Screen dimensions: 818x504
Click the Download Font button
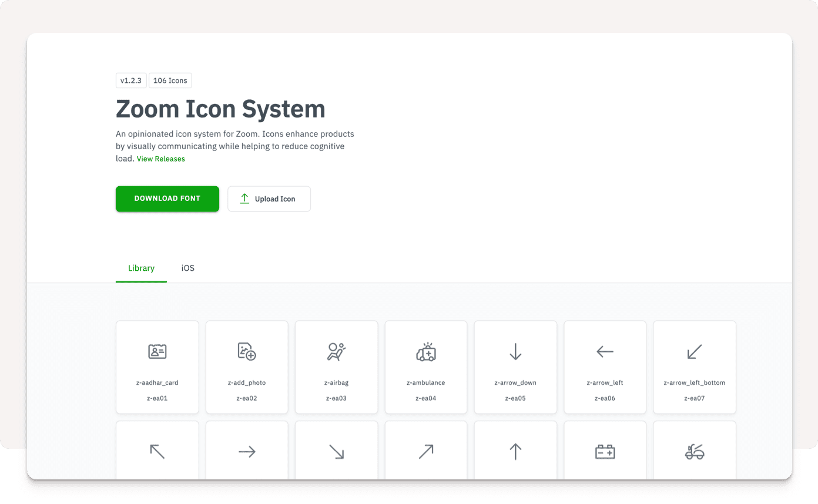(x=167, y=199)
